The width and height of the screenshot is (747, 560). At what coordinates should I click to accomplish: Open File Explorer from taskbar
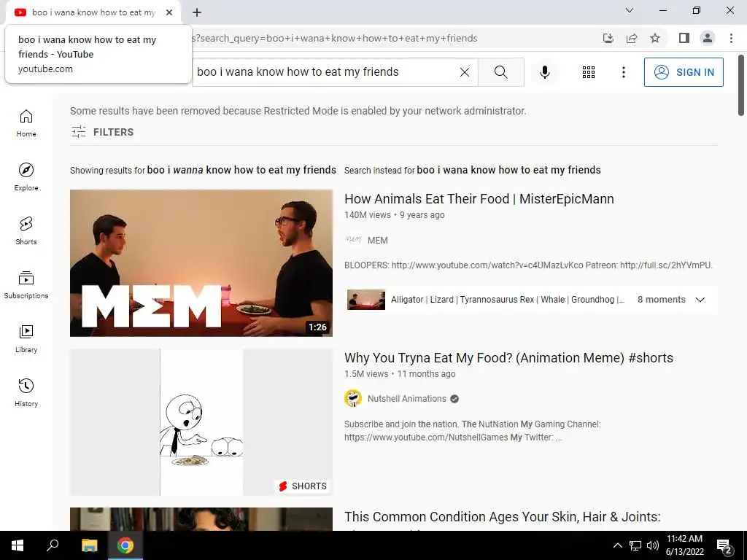[89, 545]
